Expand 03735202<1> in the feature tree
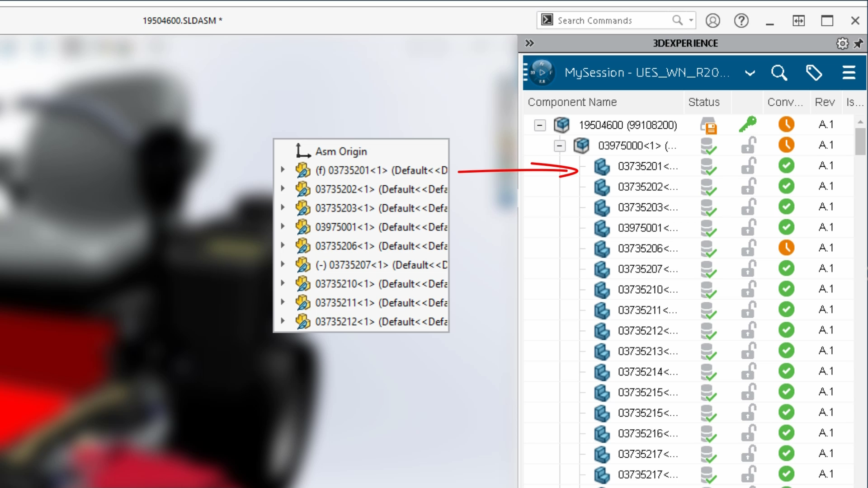868x488 pixels. click(x=283, y=189)
